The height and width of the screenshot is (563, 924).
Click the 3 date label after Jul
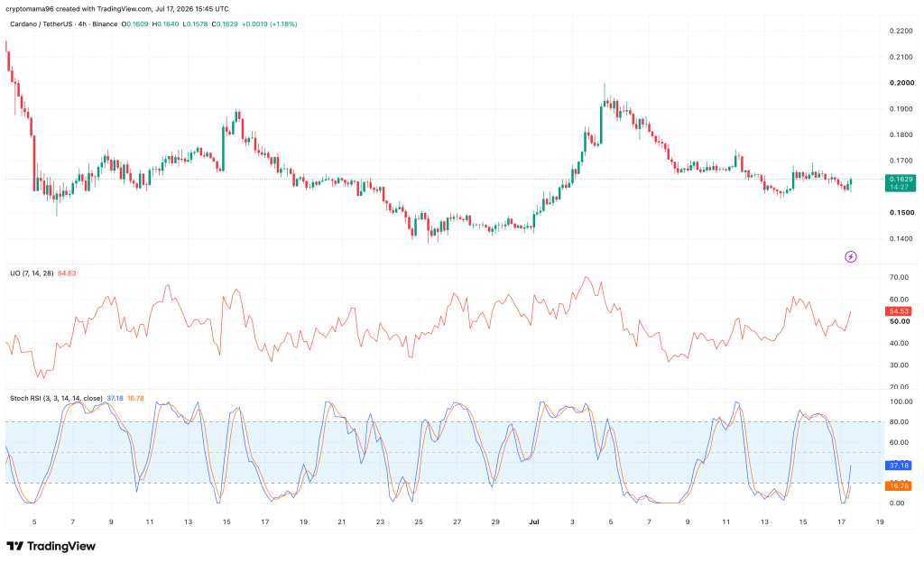(572, 521)
